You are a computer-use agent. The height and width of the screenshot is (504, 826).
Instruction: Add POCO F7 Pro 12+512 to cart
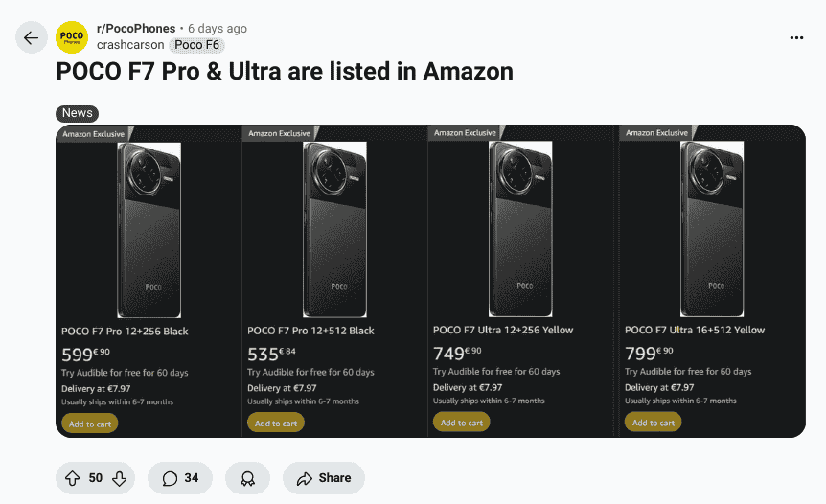pyautogui.click(x=276, y=423)
